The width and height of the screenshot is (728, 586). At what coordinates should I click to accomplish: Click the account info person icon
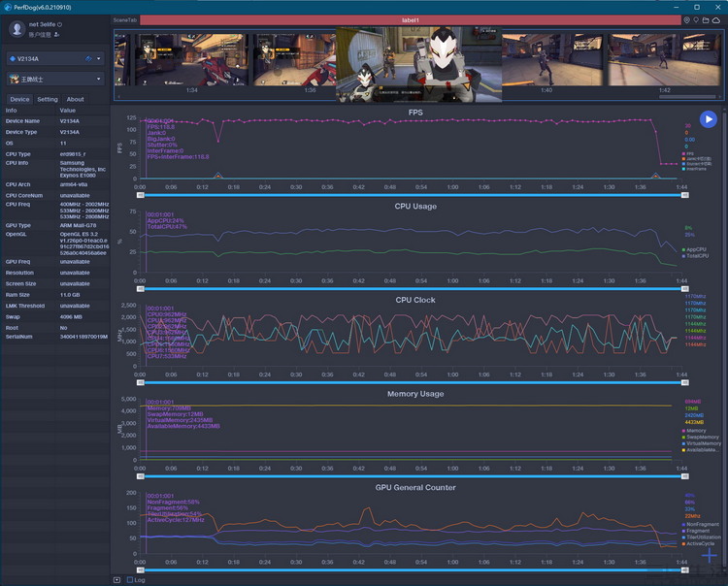(56, 35)
